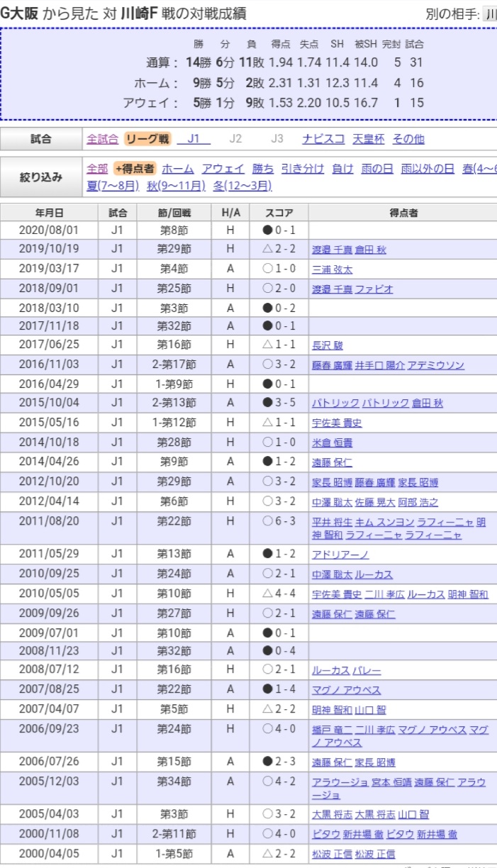This screenshot has width=497, height=868.
Task: Select the 2019/03/17 date cell
Action: pos(50,269)
